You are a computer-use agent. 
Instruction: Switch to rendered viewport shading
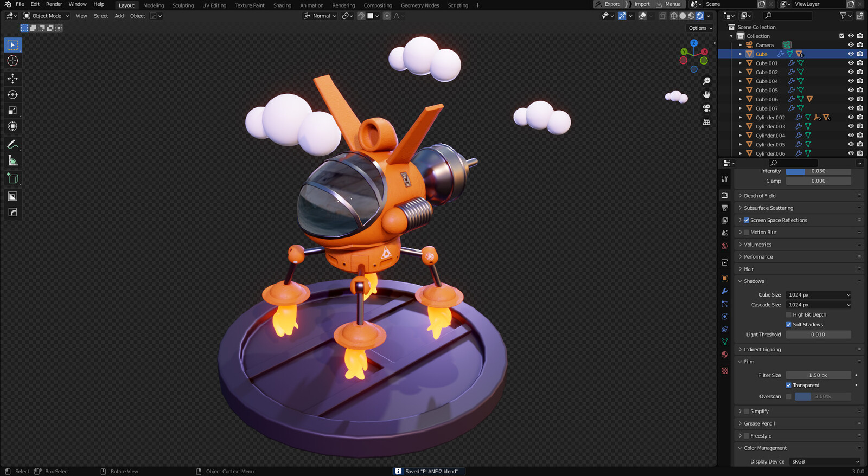(x=700, y=16)
